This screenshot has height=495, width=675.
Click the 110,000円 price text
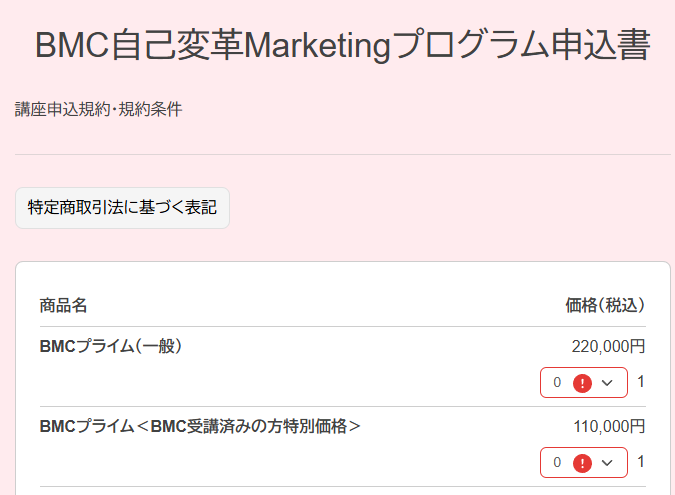tap(609, 427)
